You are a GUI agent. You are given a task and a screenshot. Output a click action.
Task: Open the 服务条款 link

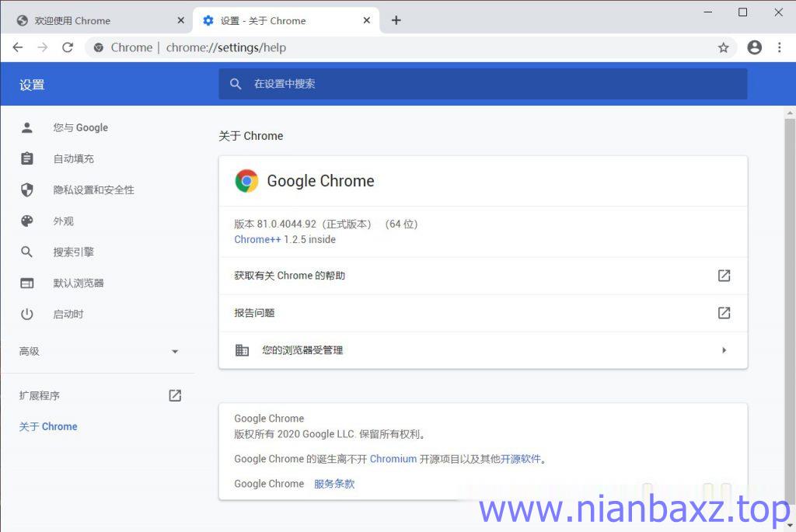click(x=334, y=484)
